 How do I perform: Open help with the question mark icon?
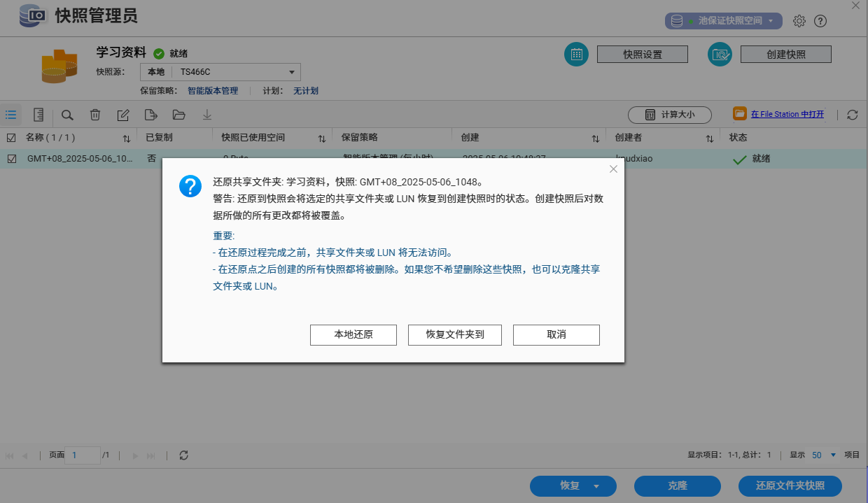point(820,21)
